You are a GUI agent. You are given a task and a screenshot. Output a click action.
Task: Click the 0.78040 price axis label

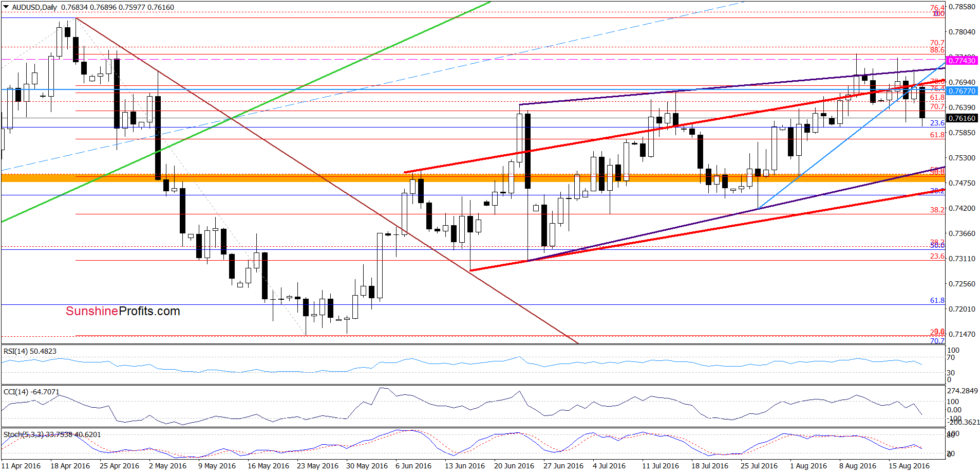(x=962, y=32)
